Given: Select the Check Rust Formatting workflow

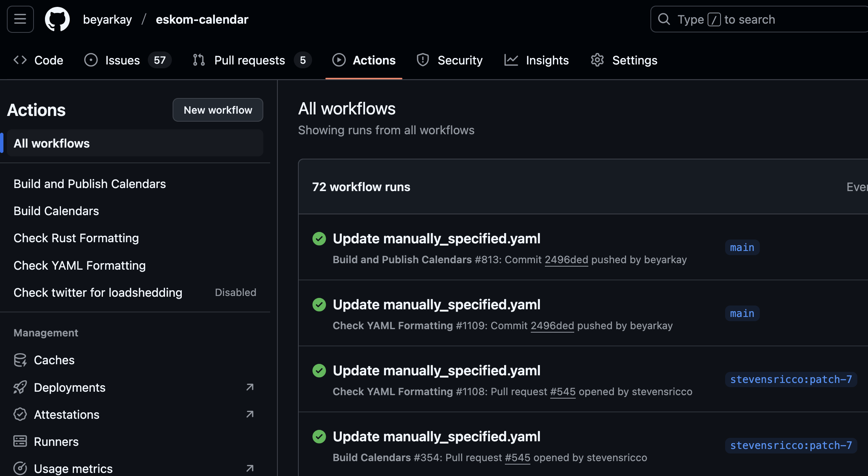Looking at the screenshot, I should (x=76, y=238).
